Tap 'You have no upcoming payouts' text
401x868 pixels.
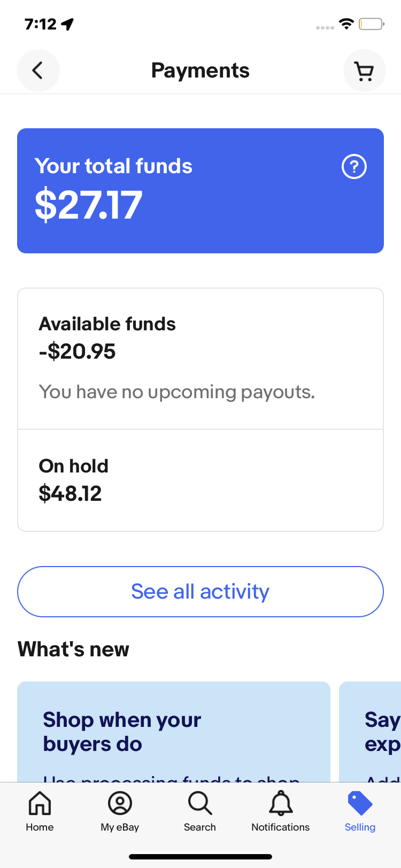coord(177,392)
